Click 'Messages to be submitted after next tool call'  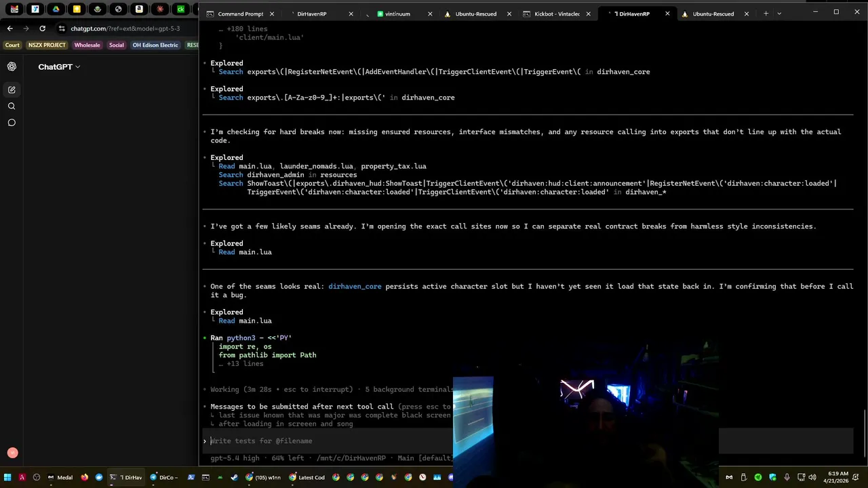(302, 407)
